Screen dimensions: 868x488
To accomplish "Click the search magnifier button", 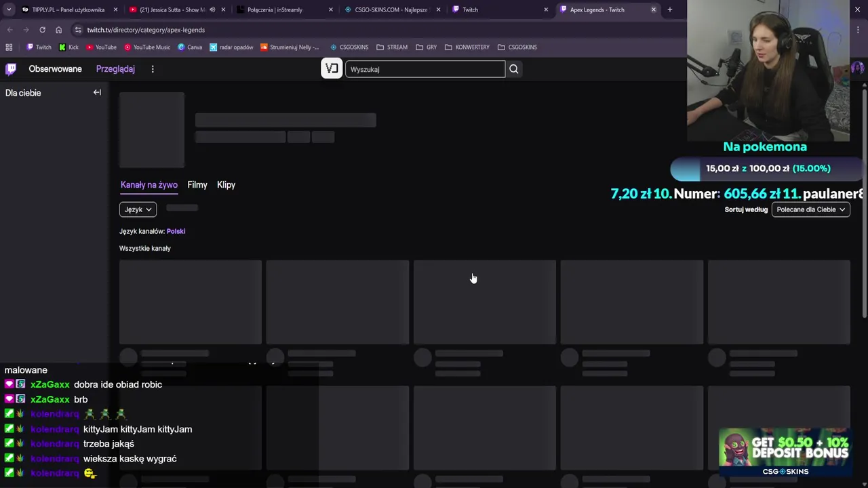I will (514, 69).
